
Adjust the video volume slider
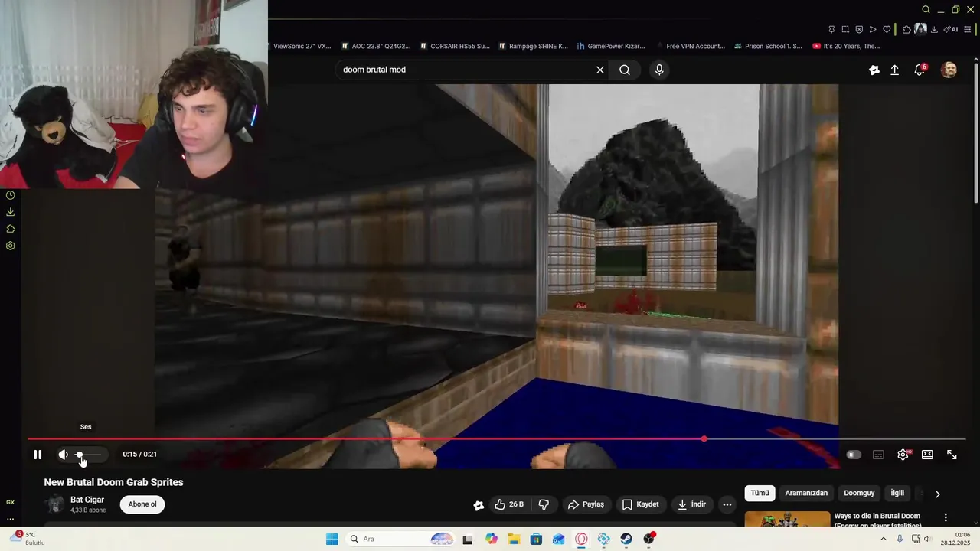[x=89, y=455]
